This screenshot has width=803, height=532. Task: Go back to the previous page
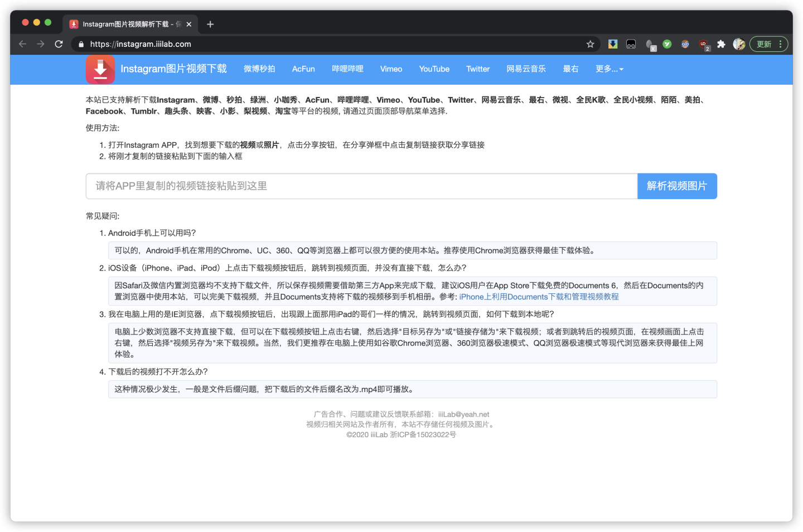(x=22, y=44)
